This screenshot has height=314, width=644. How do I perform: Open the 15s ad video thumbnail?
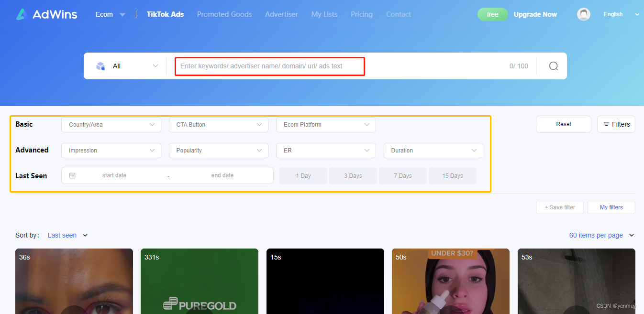pos(325,281)
